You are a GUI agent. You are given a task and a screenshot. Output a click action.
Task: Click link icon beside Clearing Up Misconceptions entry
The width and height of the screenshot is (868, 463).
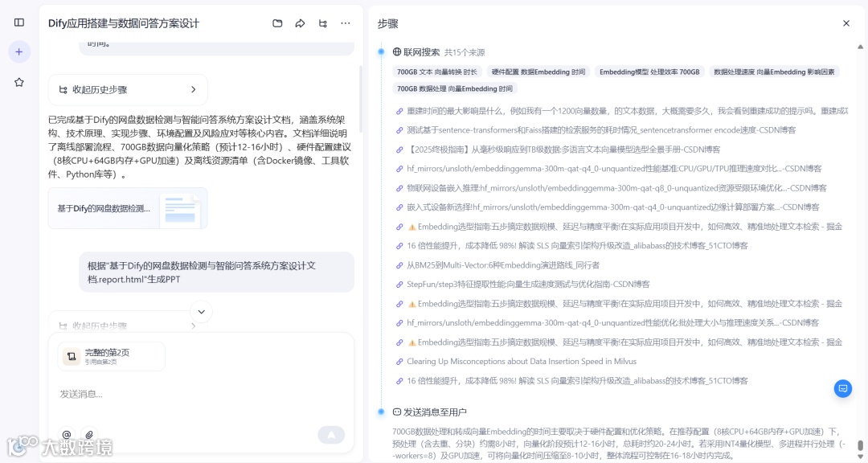[x=399, y=362]
